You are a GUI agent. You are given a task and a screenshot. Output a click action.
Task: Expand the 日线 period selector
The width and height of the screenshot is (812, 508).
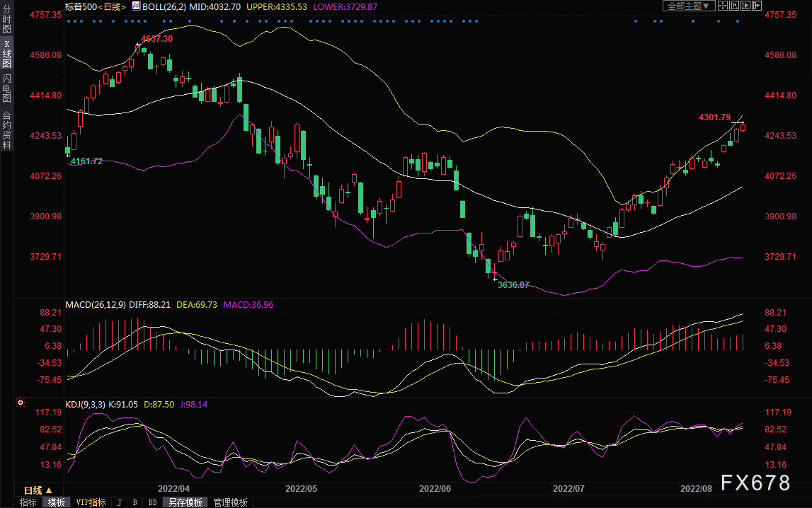click(38, 490)
